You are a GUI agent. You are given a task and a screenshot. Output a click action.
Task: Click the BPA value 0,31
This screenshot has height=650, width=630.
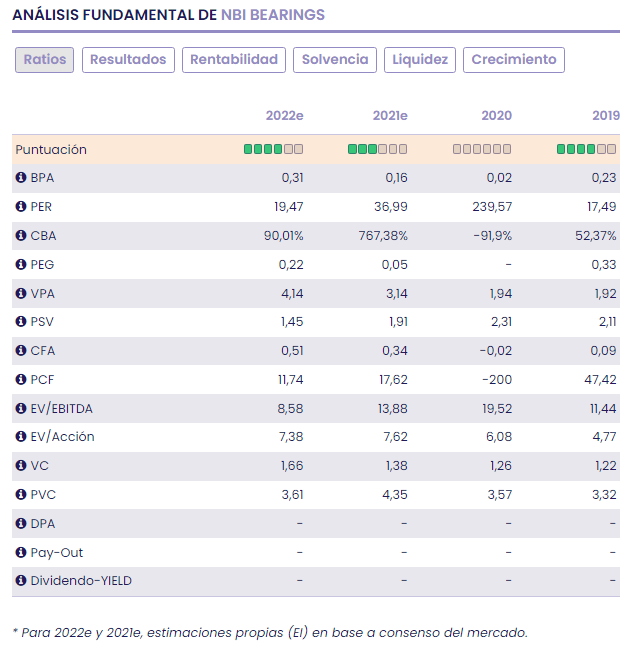293,177
